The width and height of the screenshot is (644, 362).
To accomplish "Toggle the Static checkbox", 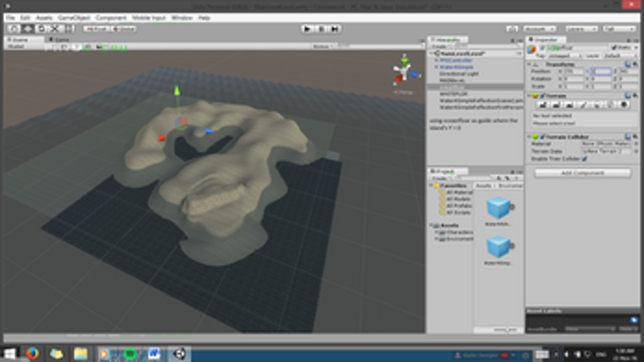I will [614, 48].
